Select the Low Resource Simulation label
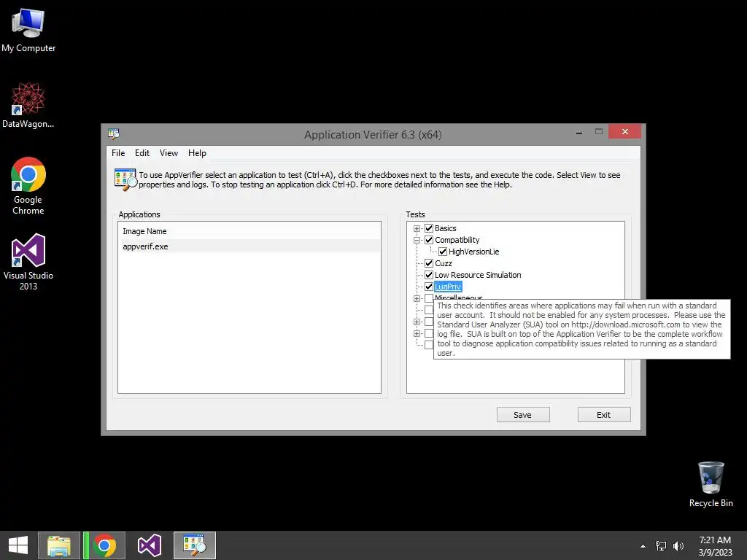Screen dimensions: 747x560 478,275
